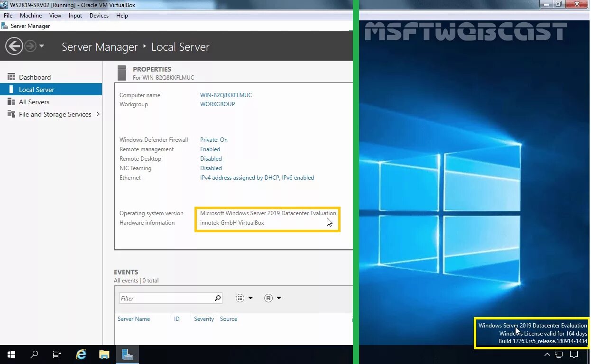This screenshot has height=364, width=591.
Task: Expand File and Storage Services arrow
Action: [x=98, y=114]
